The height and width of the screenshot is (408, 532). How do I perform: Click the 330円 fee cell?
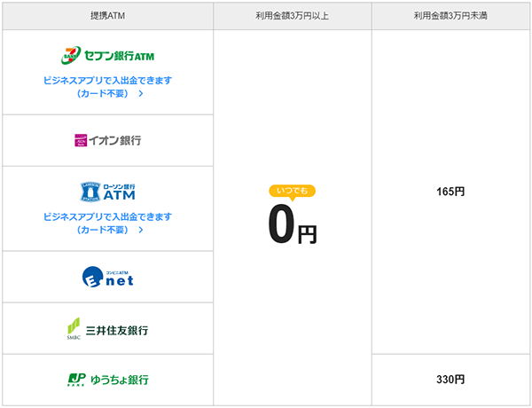[x=450, y=380]
